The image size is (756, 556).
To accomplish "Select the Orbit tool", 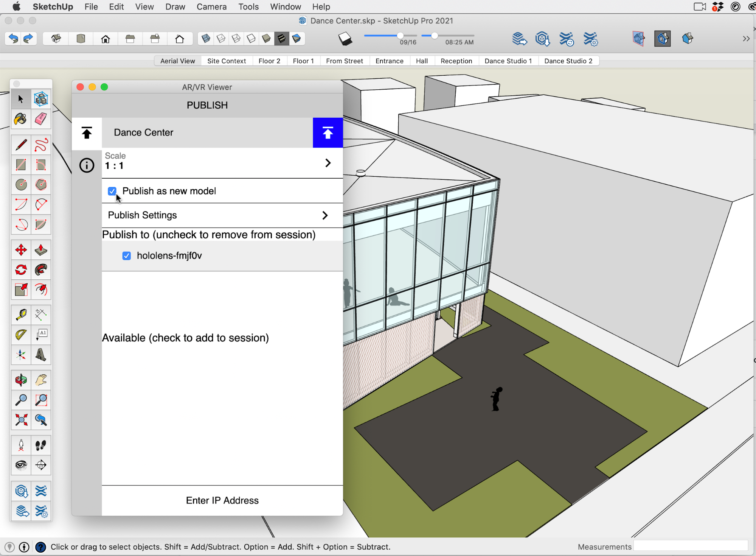I will coord(21,380).
